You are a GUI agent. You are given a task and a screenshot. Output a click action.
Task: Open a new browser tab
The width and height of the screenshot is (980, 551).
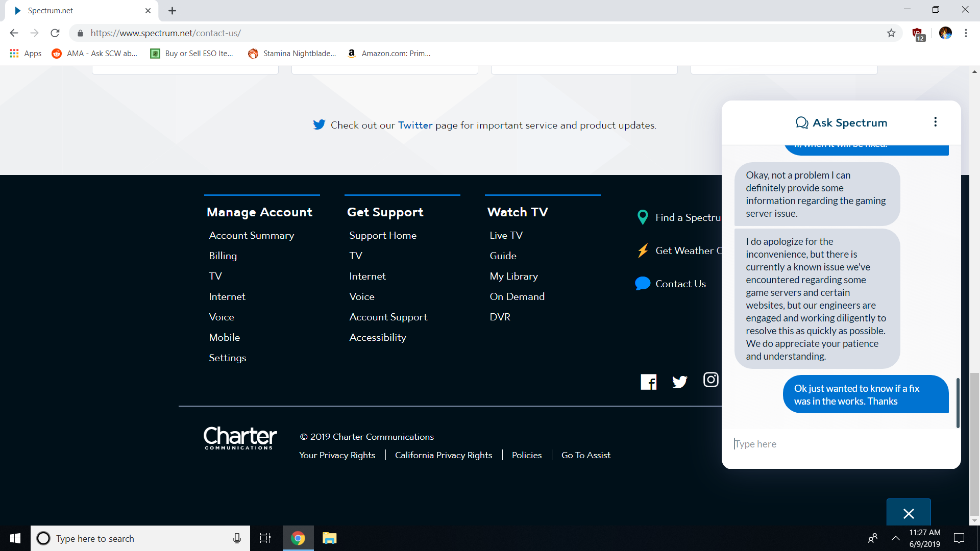[173, 11]
